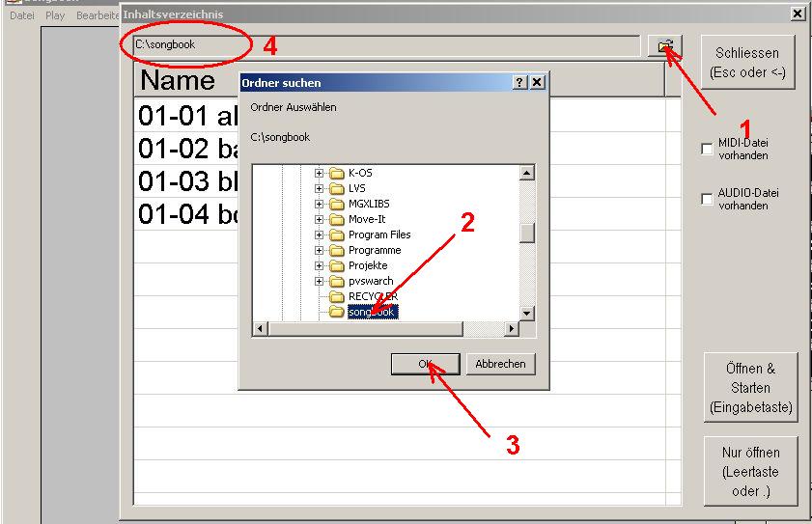Click the help question mark in Ordner suchen

pyautogui.click(x=519, y=82)
